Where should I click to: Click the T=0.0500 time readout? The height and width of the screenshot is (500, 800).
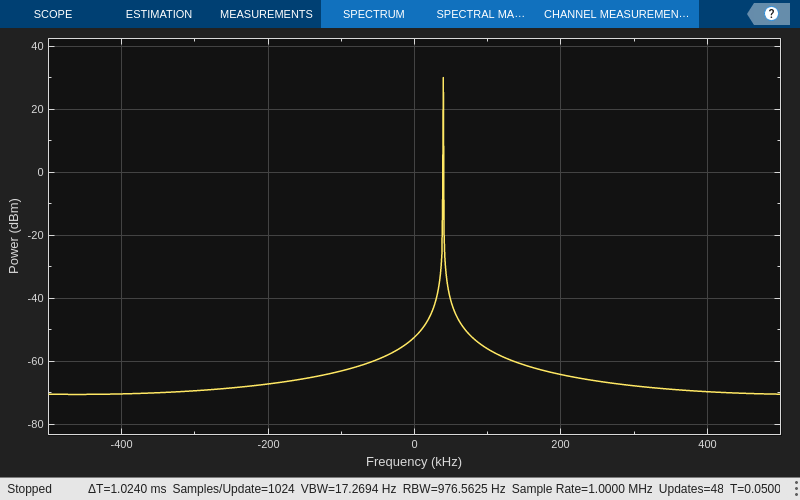tap(755, 489)
